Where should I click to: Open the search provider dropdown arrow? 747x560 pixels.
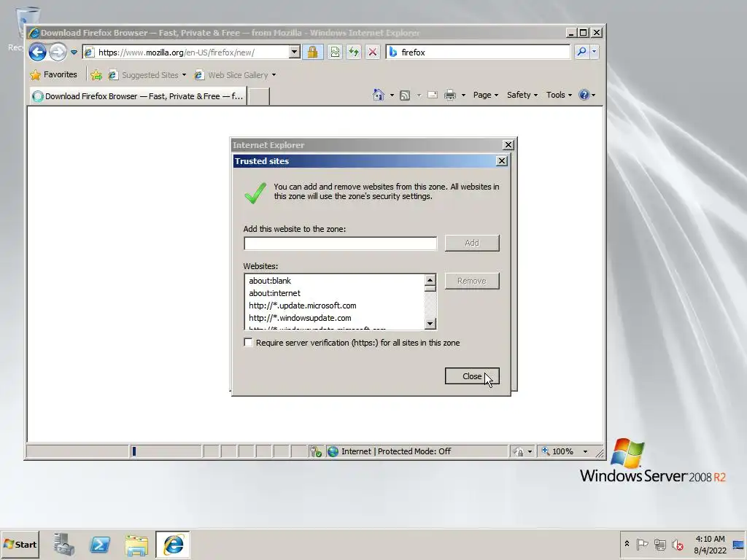pos(594,52)
